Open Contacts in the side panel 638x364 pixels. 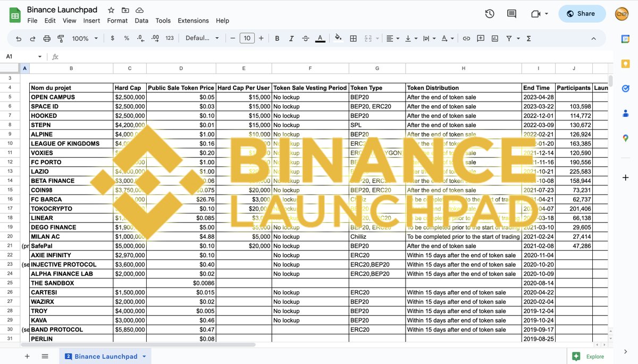[625, 113]
